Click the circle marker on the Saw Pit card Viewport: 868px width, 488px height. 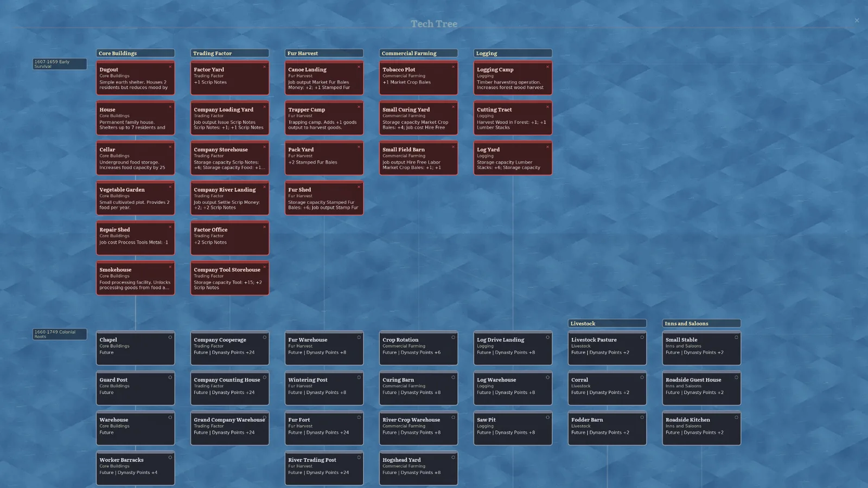tap(548, 418)
